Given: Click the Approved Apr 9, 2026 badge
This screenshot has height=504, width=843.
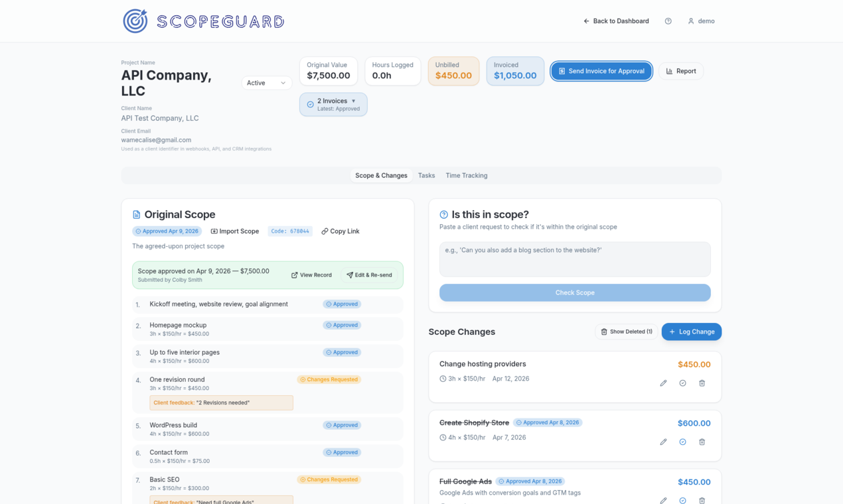Looking at the screenshot, I should click(x=167, y=231).
